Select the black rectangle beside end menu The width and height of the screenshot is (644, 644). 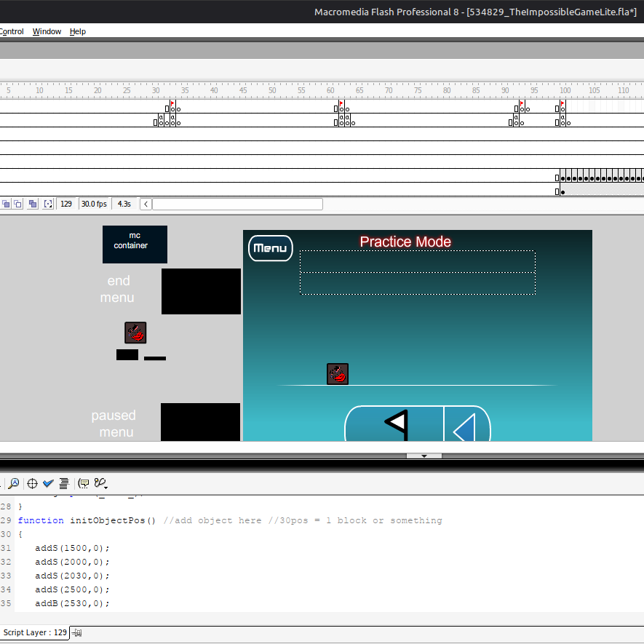tap(202, 291)
